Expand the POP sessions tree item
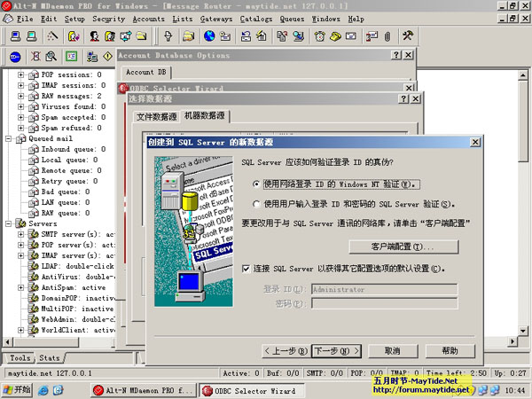This screenshot has height=399, width=532. point(20,74)
